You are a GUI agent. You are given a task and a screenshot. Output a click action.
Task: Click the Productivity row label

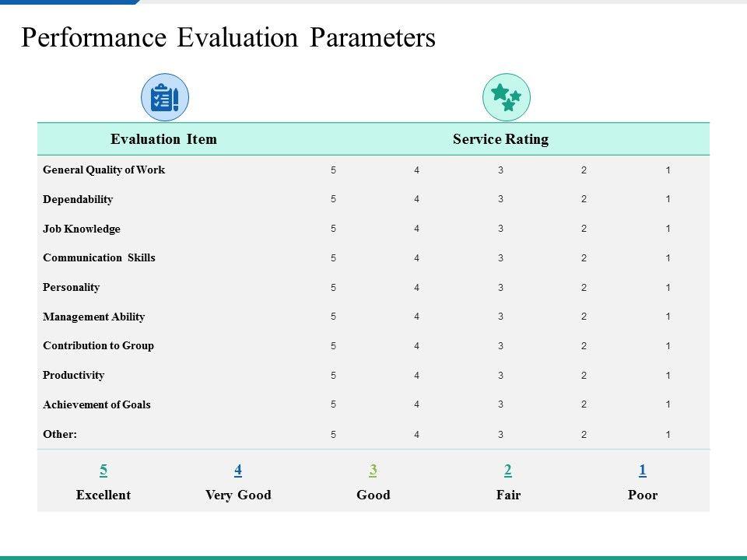click(73, 375)
